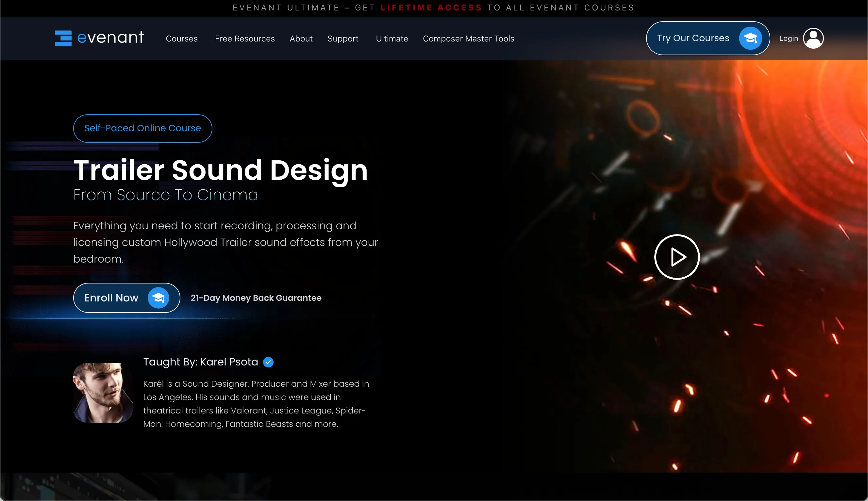Click the evenant wordmark text
This screenshot has width=868, height=501.
(110, 37)
